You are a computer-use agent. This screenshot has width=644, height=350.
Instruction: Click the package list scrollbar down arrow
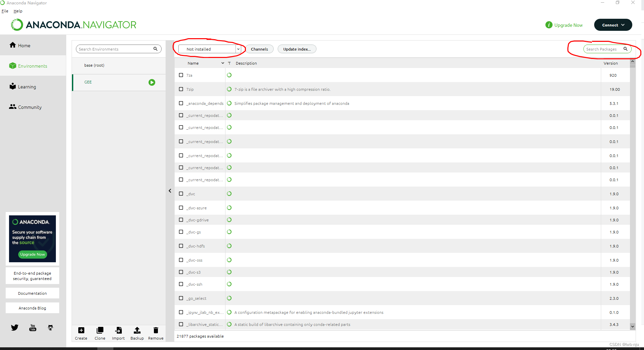point(633,326)
